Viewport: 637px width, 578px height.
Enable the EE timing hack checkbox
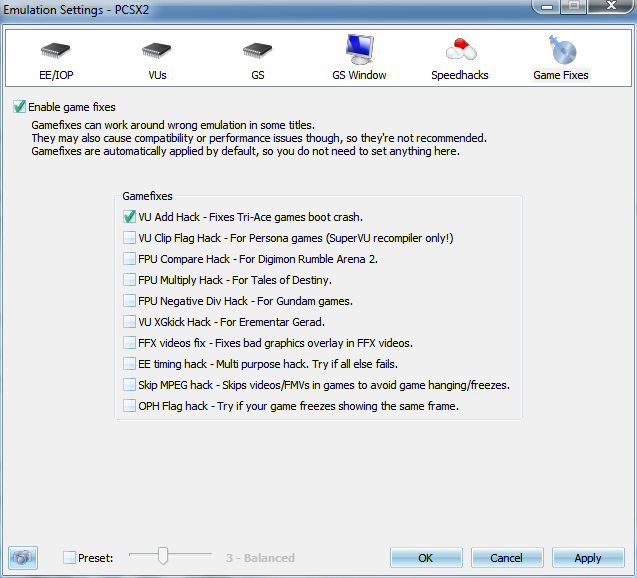pyautogui.click(x=129, y=364)
